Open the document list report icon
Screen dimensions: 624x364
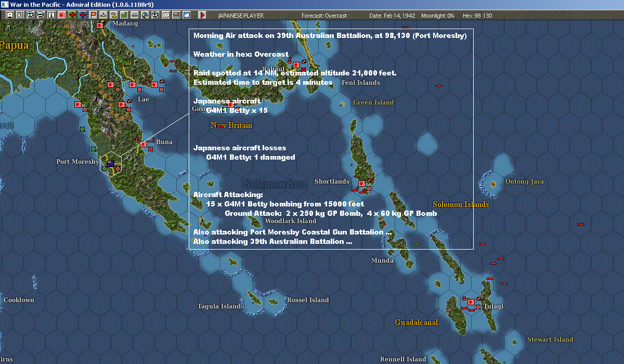pyautogui.click(x=20, y=15)
